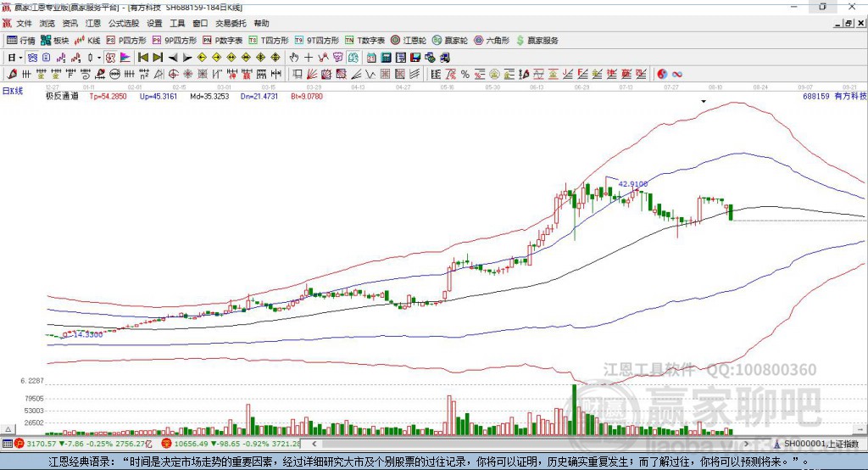Viewport: 868px width, 470px height.
Task: Click the truck icon in second toolbar
Action: 444,58
